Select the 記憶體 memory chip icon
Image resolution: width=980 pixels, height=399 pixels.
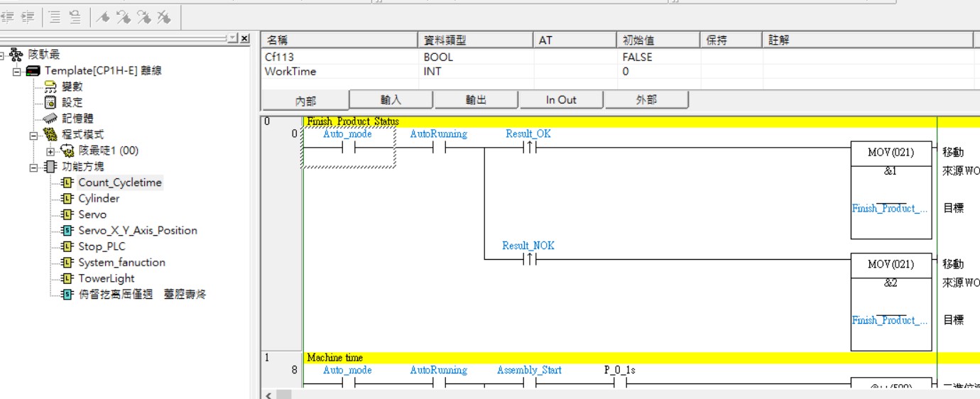click(50, 119)
